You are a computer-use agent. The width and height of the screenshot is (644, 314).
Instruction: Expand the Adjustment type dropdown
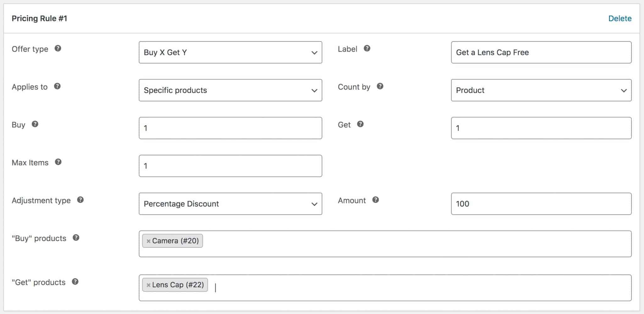coord(230,204)
